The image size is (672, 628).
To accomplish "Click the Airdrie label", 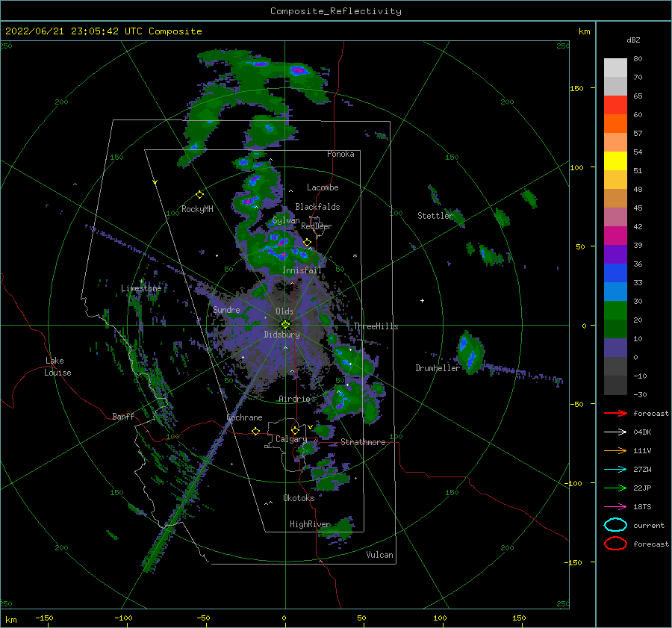I will click(294, 399).
